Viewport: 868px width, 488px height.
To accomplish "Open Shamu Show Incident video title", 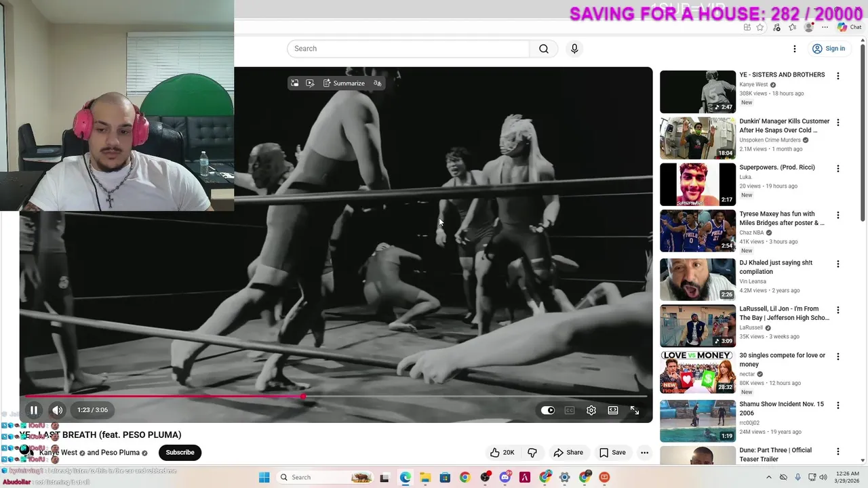I will [x=781, y=408].
